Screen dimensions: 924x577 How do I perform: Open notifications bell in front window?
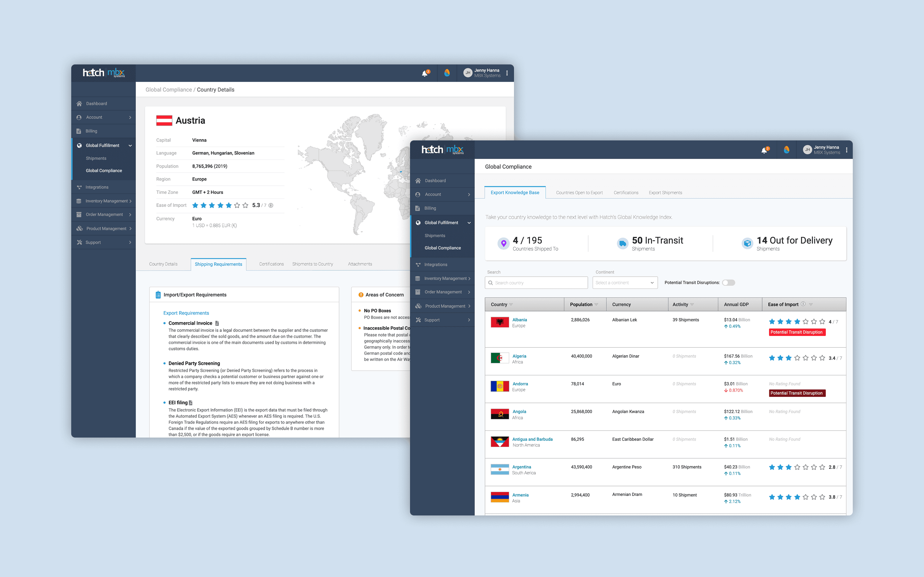[764, 150]
